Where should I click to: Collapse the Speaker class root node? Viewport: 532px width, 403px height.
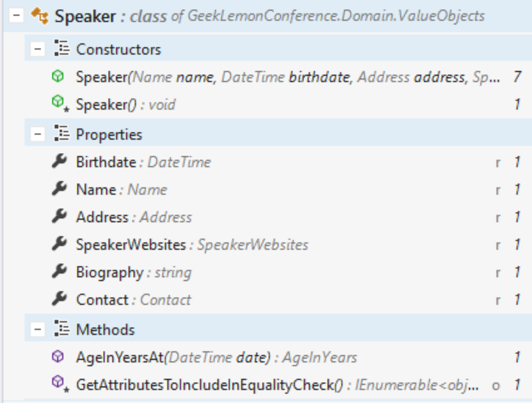16,16
